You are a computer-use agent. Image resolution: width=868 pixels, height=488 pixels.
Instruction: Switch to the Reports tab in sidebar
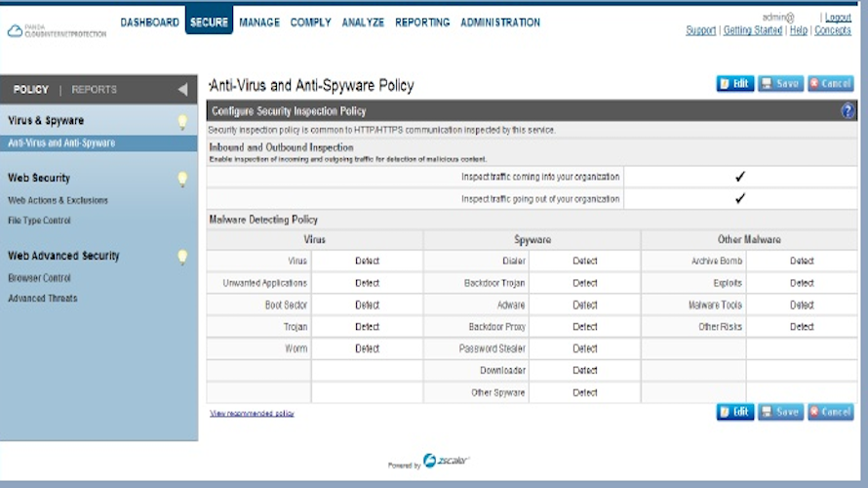(x=95, y=90)
